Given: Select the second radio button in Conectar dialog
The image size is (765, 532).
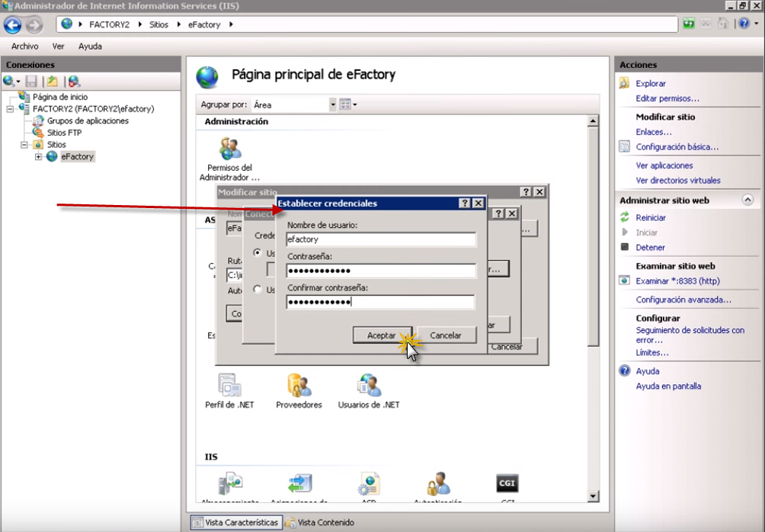Looking at the screenshot, I should click(258, 290).
